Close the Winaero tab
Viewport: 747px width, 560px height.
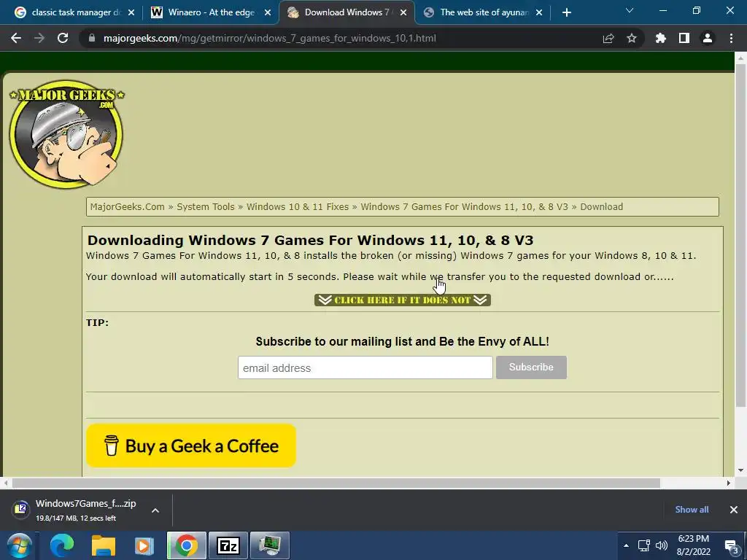(x=268, y=12)
